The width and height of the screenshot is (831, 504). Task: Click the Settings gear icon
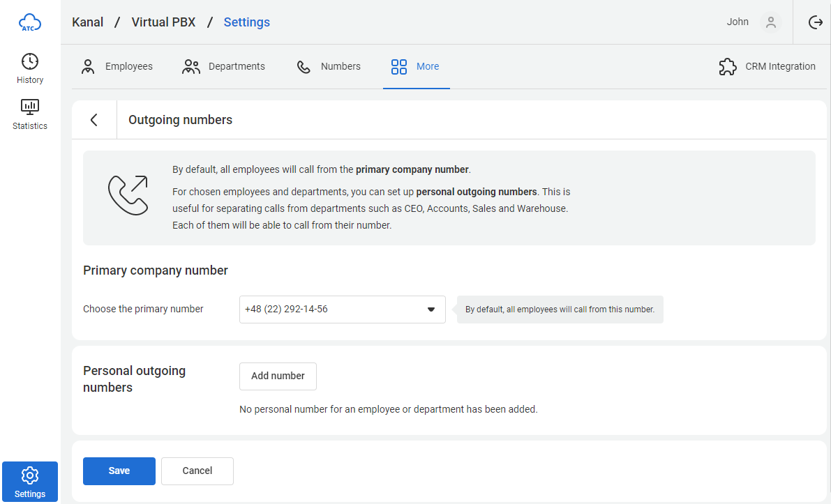(x=30, y=475)
